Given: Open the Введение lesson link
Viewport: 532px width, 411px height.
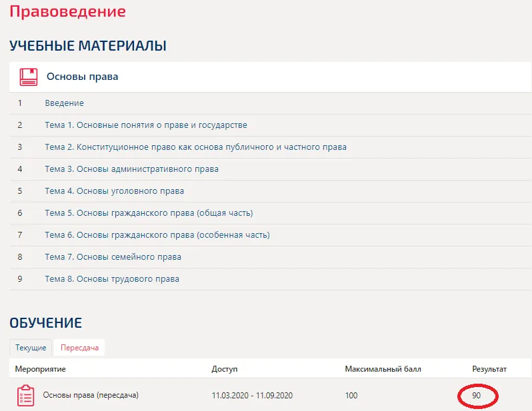Looking at the screenshot, I should (64, 103).
